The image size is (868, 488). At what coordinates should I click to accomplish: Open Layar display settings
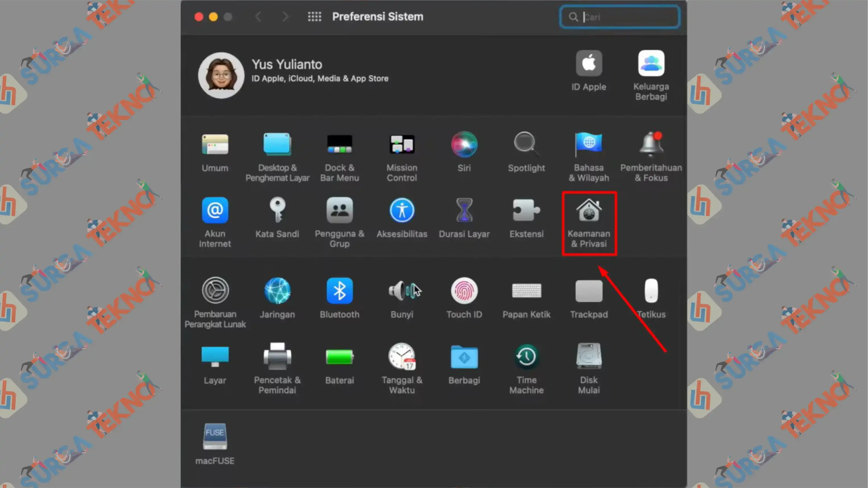click(x=215, y=357)
